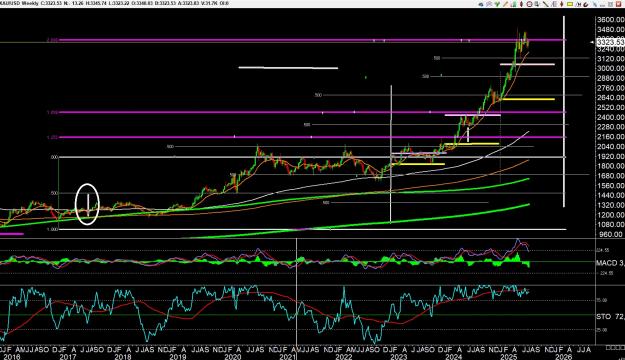Click the 2020 year label on time axis
625x360 pixels.
click(233, 357)
